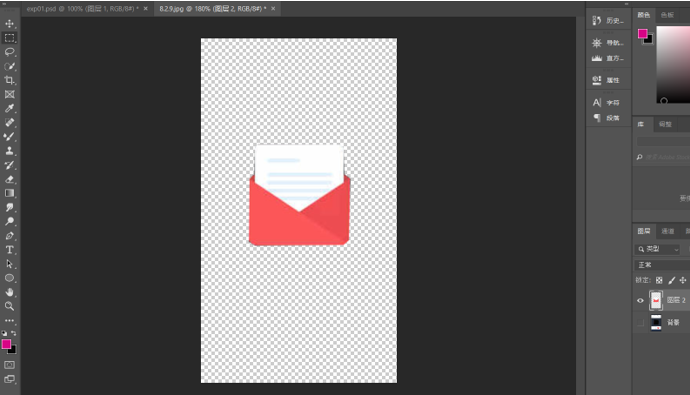Screen dimensions: 690x395
Task: Switch to the 图层 (Layers) tab
Action: point(644,231)
